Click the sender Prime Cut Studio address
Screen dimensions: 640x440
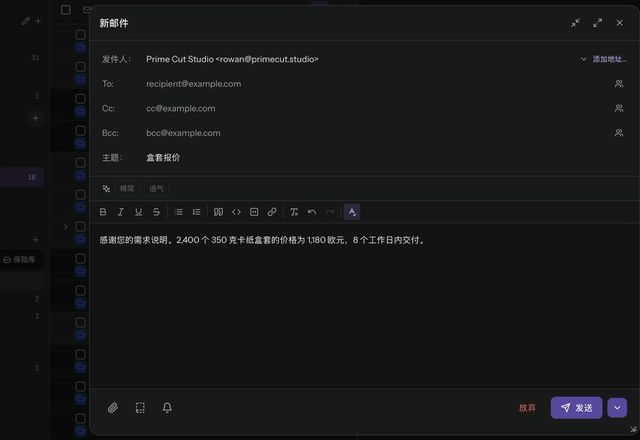click(232, 59)
